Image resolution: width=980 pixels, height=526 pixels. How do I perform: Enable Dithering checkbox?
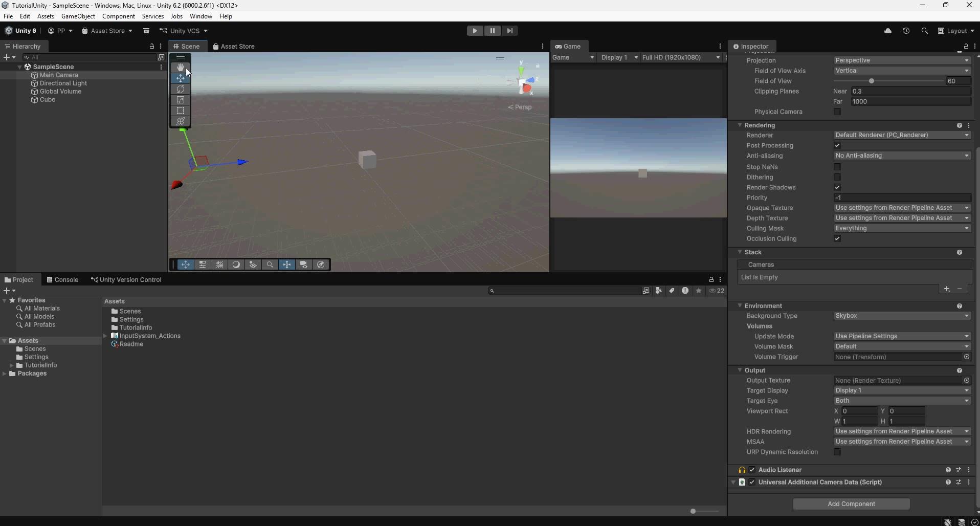(837, 178)
